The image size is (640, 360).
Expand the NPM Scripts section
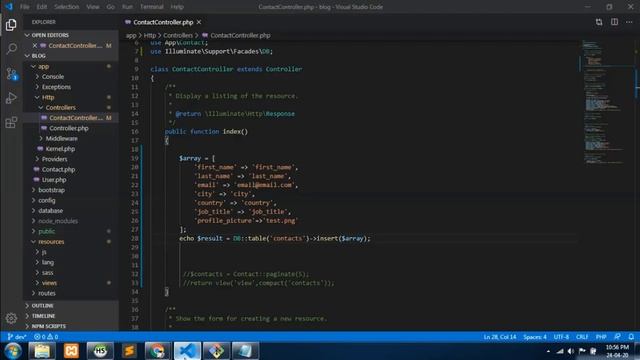(70, 326)
